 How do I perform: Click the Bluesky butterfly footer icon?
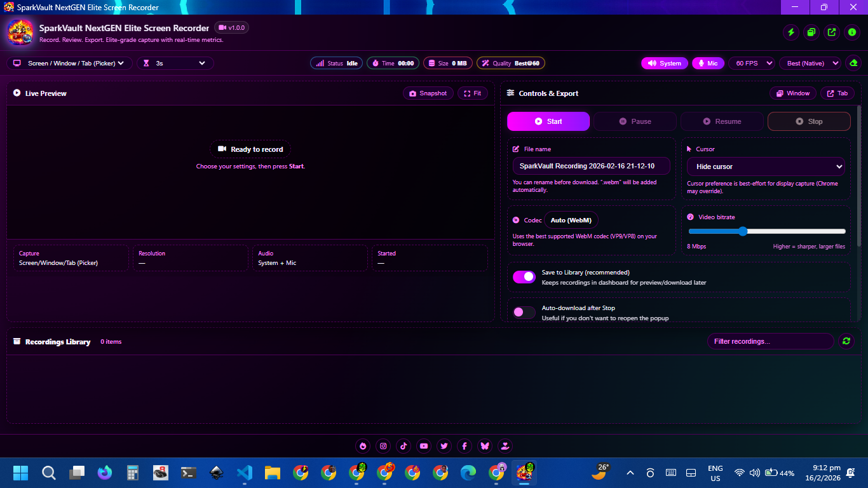pyautogui.click(x=485, y=446)
